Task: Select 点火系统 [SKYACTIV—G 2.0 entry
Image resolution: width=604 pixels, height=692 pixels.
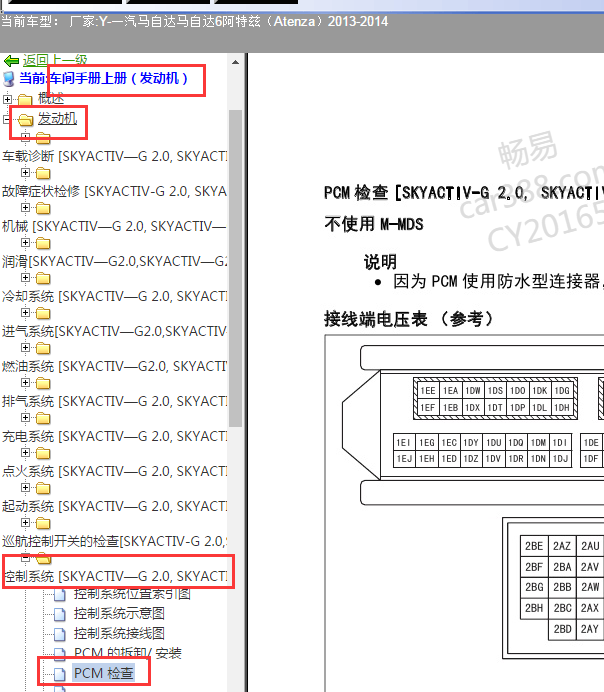Action: 115,471
